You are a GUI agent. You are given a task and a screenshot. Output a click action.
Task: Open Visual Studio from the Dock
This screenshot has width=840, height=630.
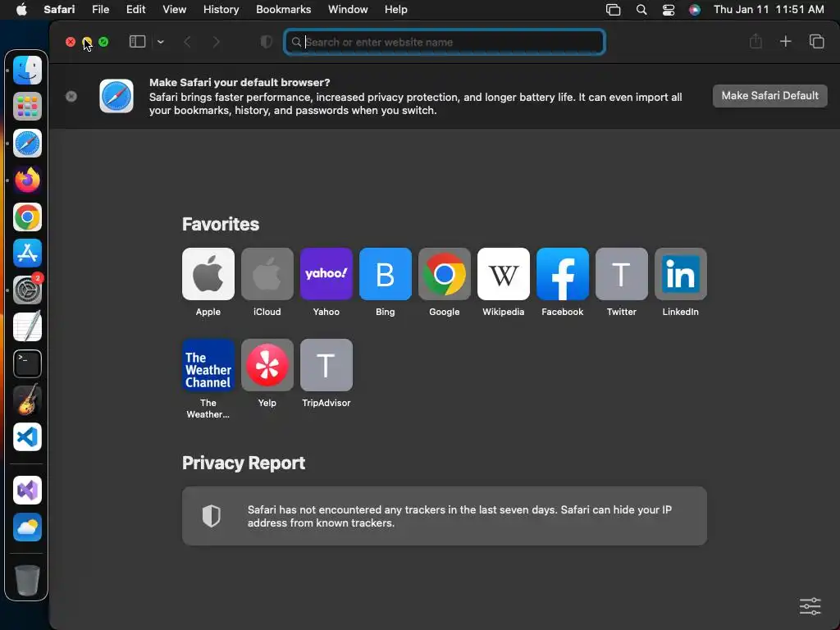[27, 491]
